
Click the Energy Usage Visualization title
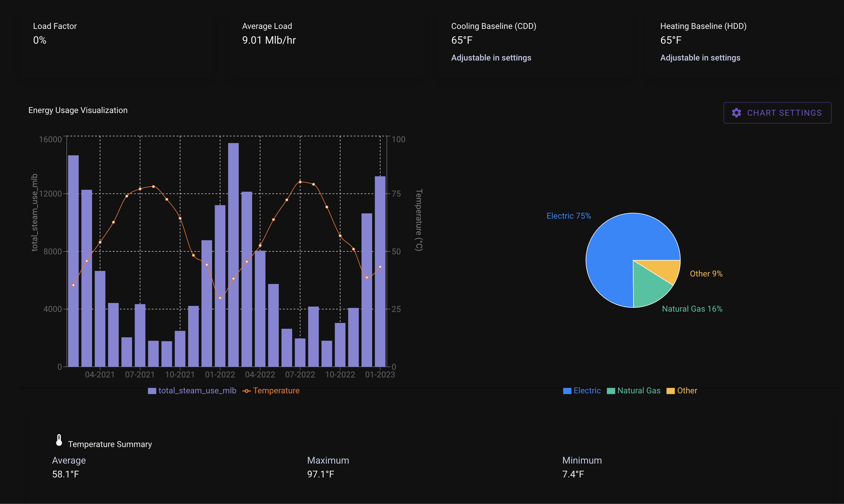pos(78,110)
